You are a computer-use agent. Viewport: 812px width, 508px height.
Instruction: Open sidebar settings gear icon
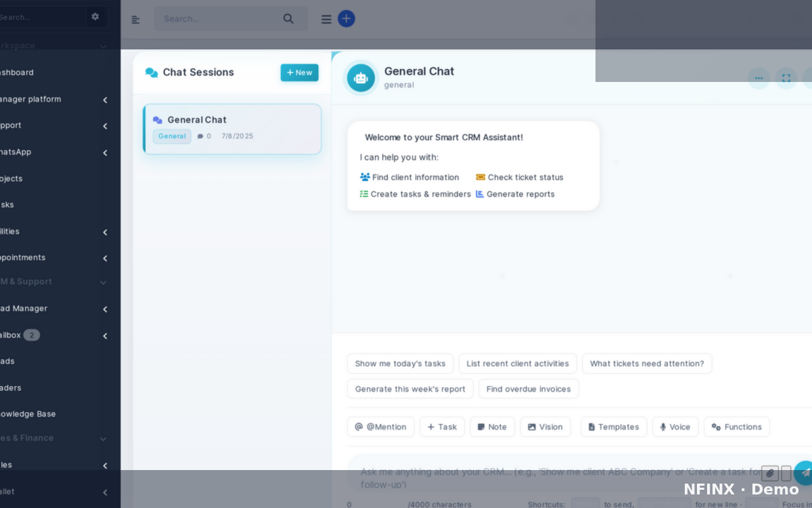click(95, 16)
